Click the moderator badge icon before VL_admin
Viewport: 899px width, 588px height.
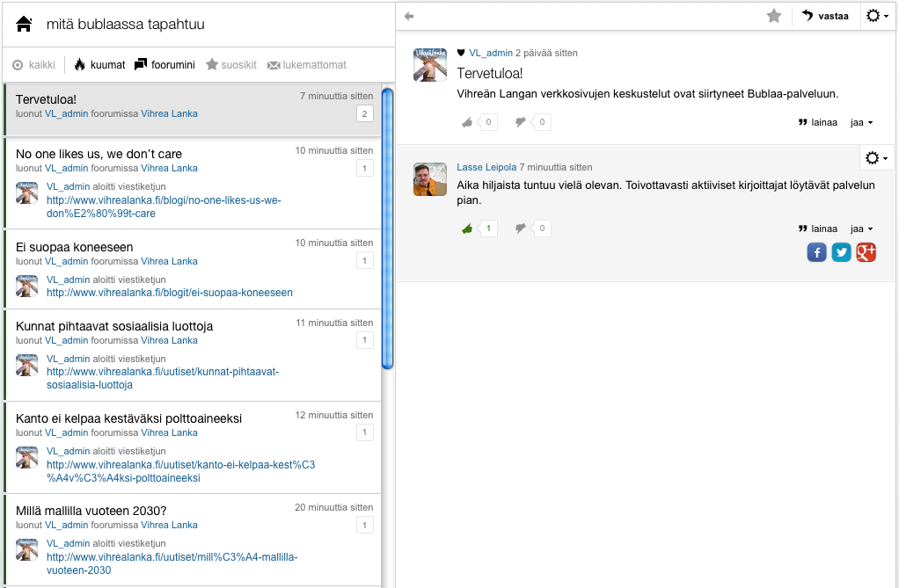tap(461, 53)
